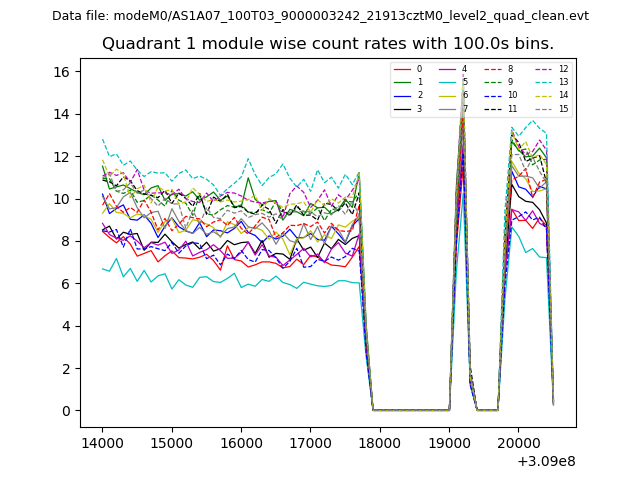This screenshot has height=480, width=640.
Task: Select the gray dashed legend marker for module 15
Action: [x=545, y=108]
